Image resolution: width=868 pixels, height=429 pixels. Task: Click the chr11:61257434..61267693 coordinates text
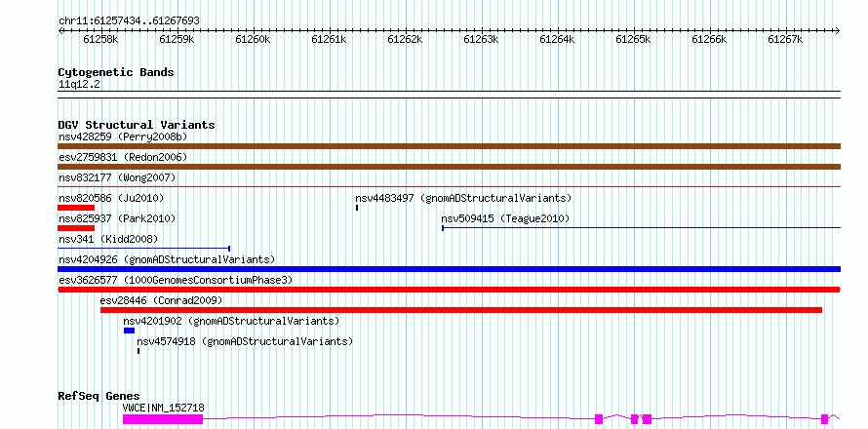tap(129, 21)
